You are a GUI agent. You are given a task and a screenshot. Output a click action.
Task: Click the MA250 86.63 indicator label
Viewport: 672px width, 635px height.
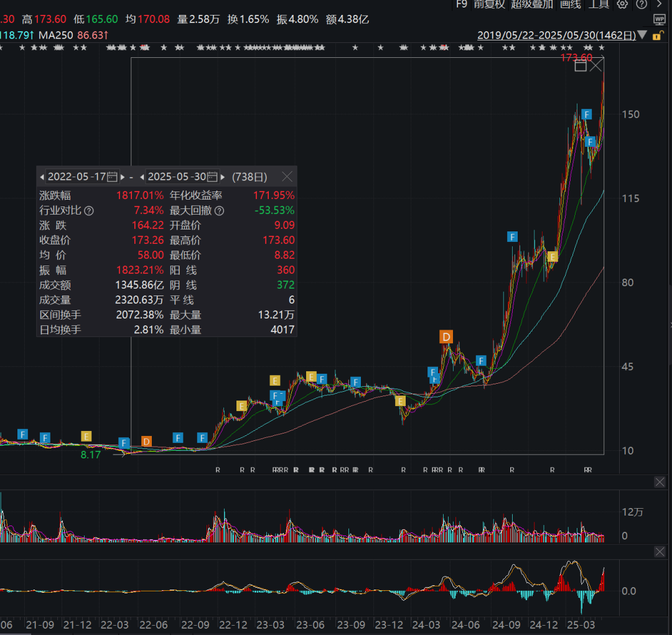point(73,35)
